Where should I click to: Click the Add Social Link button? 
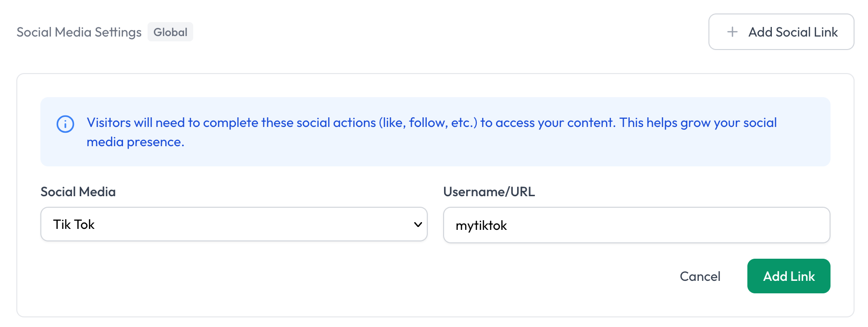[x=781, y=32]
